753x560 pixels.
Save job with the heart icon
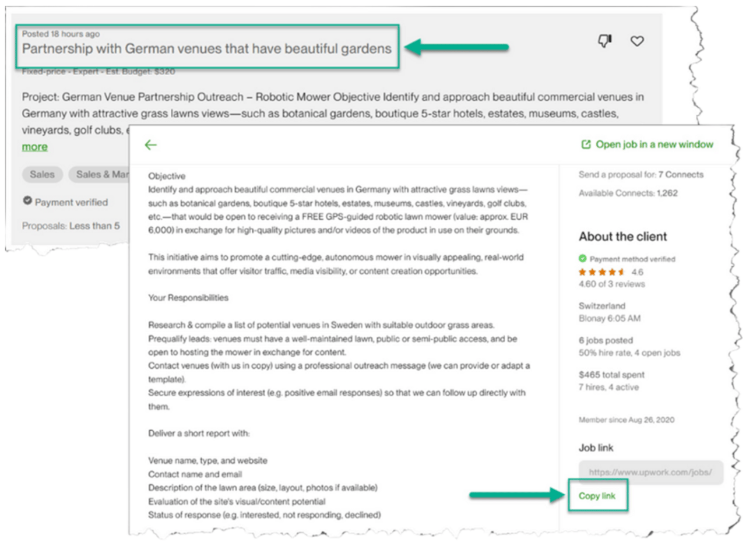637,41
